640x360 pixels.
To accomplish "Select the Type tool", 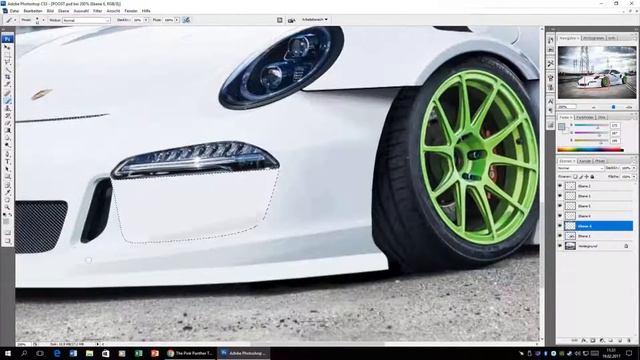I will (7, 162).
